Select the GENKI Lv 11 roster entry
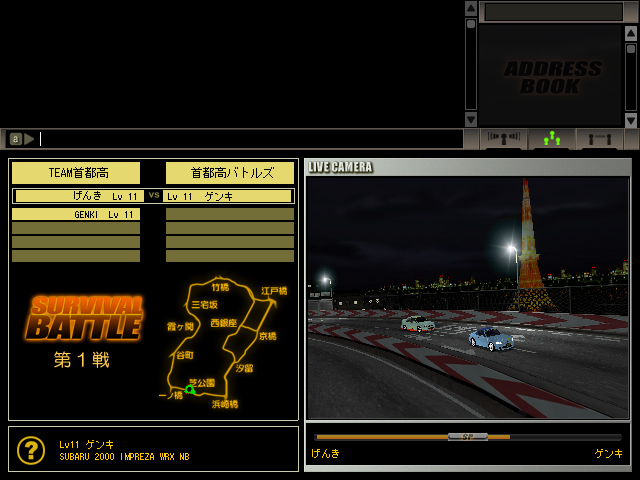 [x=76, y=214]
